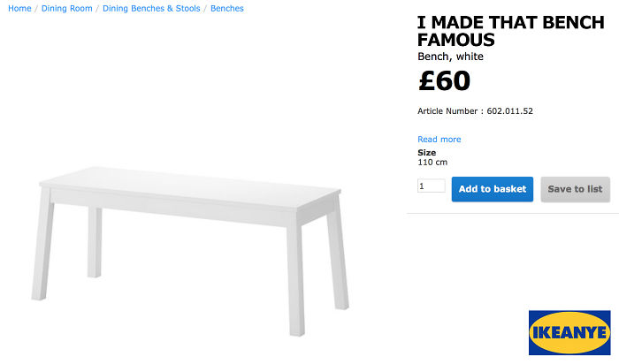Open the Dining Room breadcrumb link

[66, 9]
